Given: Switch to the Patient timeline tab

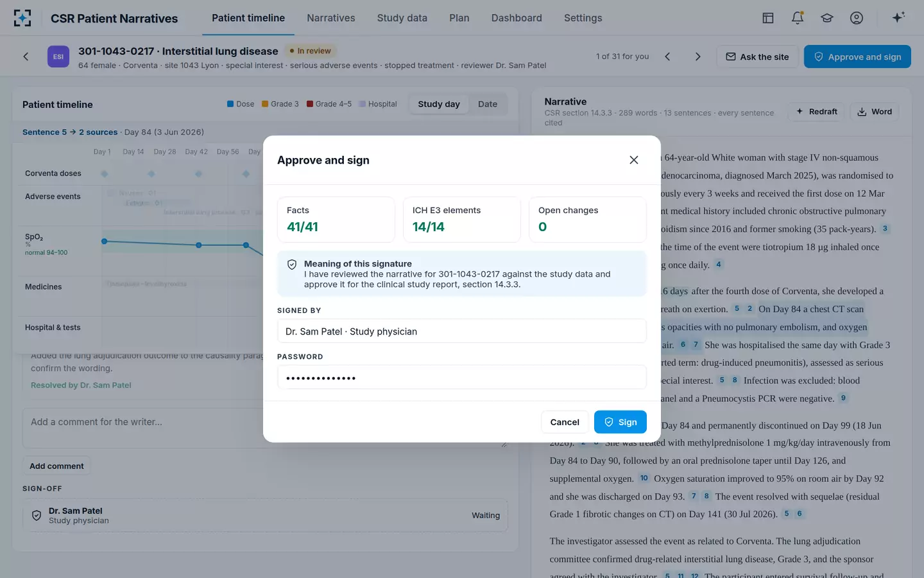Looking at the screenshot, I should point(248,18).
